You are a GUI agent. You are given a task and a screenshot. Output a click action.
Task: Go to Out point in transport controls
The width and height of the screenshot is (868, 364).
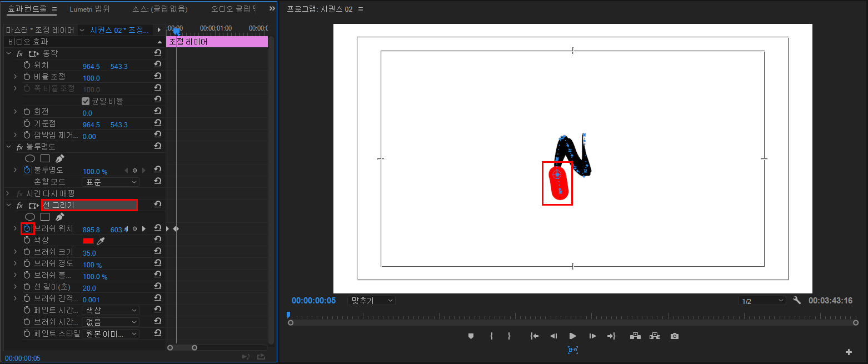pyautogui.click(x=611, y=336)
